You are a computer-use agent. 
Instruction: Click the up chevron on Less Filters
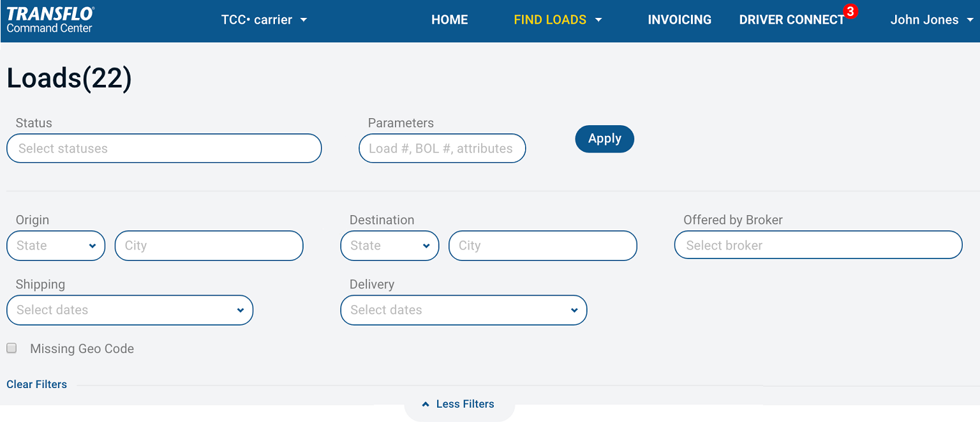point(426,405)
